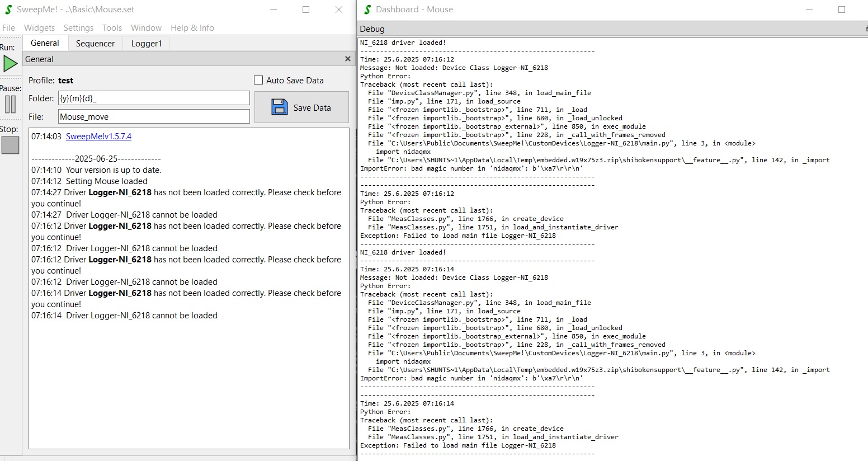The width and height of the screenshot is (868, 461).
Task: Open the Tools menu
Action: (x=112, y=27)
